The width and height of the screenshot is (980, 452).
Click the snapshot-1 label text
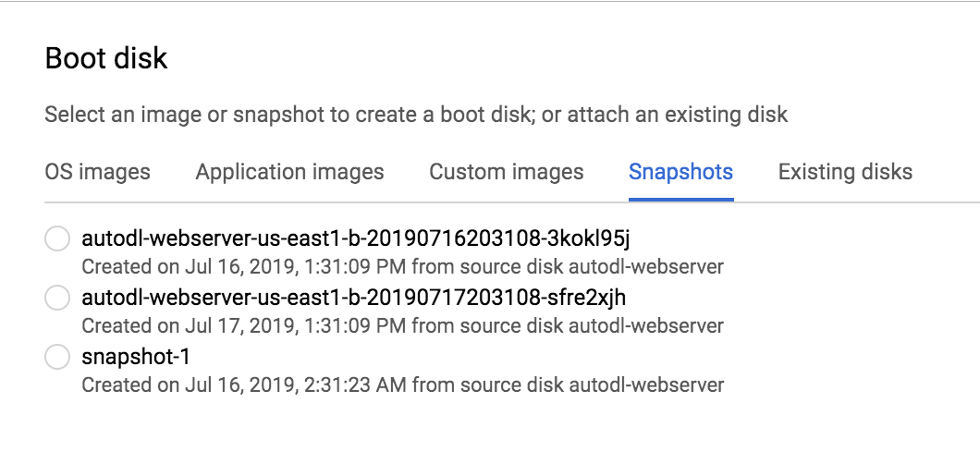click(136, 357)
